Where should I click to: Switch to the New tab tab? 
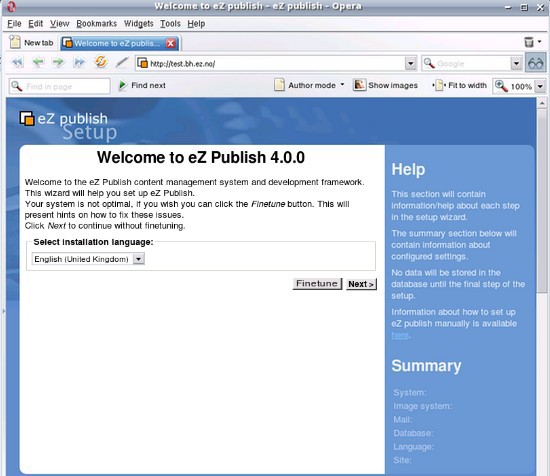pyautogui.click(x=32, y=43)
